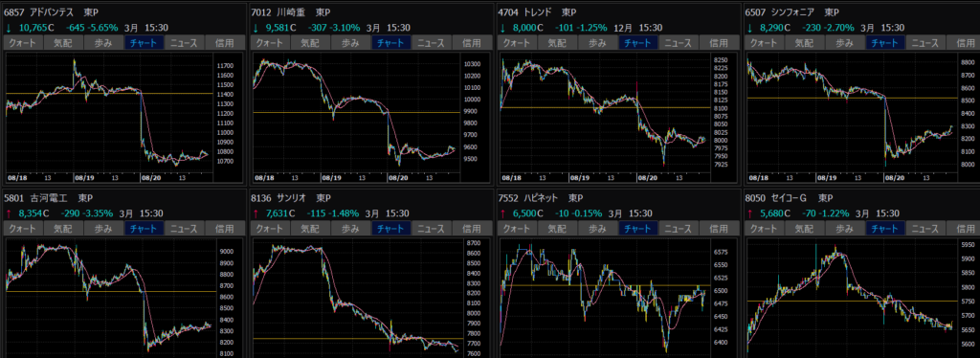980x358 pixels.
Task: Click the red up arrow beside 5,680
Action: (x=751, y=213)
